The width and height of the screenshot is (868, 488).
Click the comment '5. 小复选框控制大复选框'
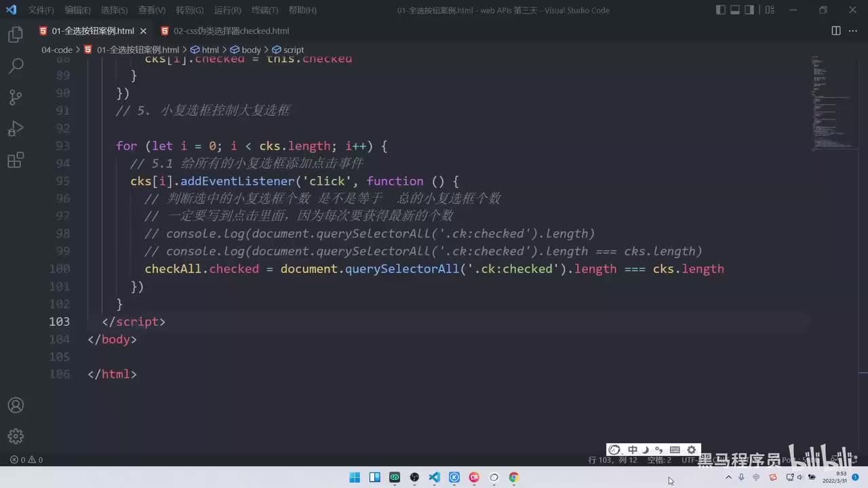point(203,110)
